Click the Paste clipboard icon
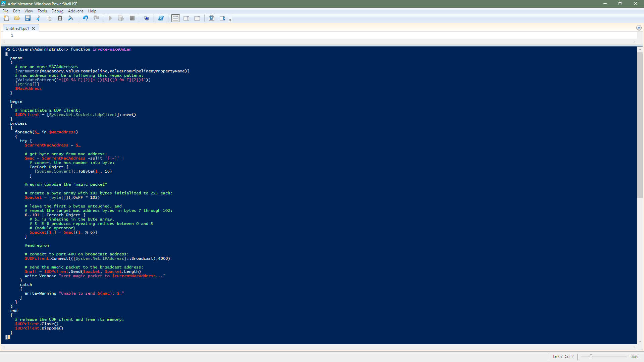The width and height of the screenshot is (644, 362). tap(60, 18)
